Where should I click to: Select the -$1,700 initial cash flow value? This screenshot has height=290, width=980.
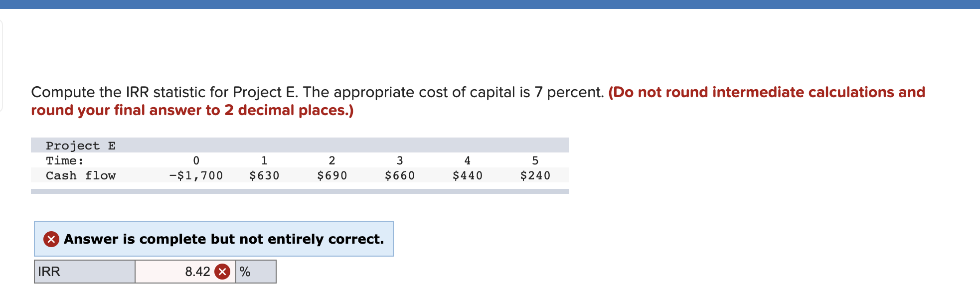pos(196,175)
